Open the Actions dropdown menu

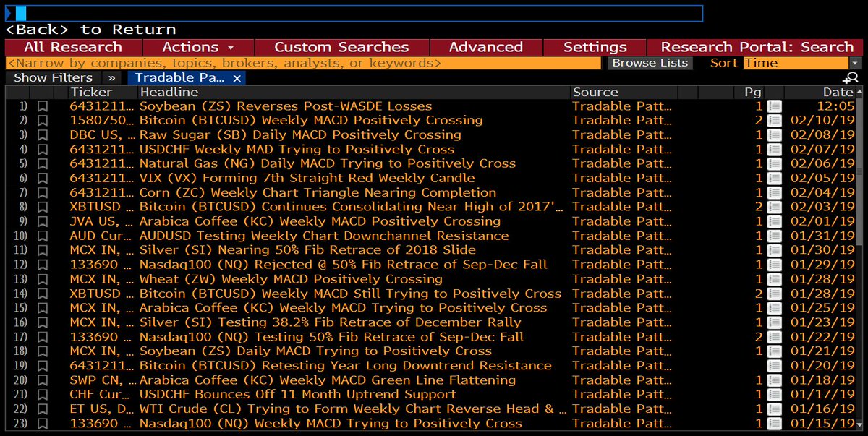coord(197,47)
